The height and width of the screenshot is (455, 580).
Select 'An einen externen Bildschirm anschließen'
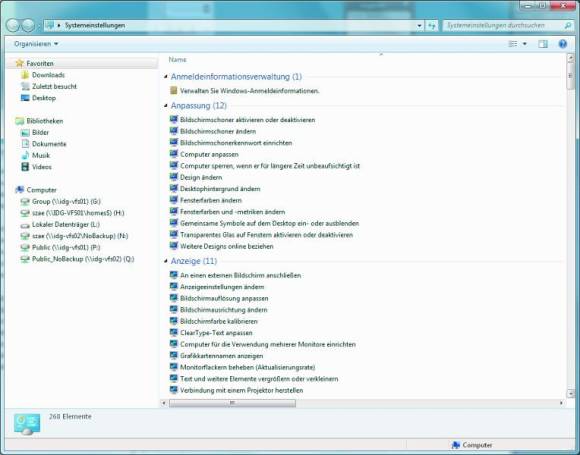click(240, 275)
